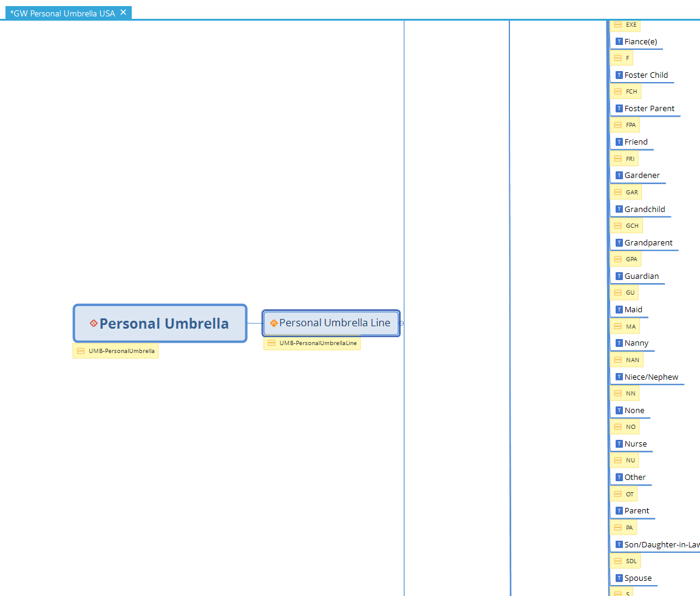700x596 pixels.
Task: Pick the Niece/Nephew node
Action: tap(651, 377)
